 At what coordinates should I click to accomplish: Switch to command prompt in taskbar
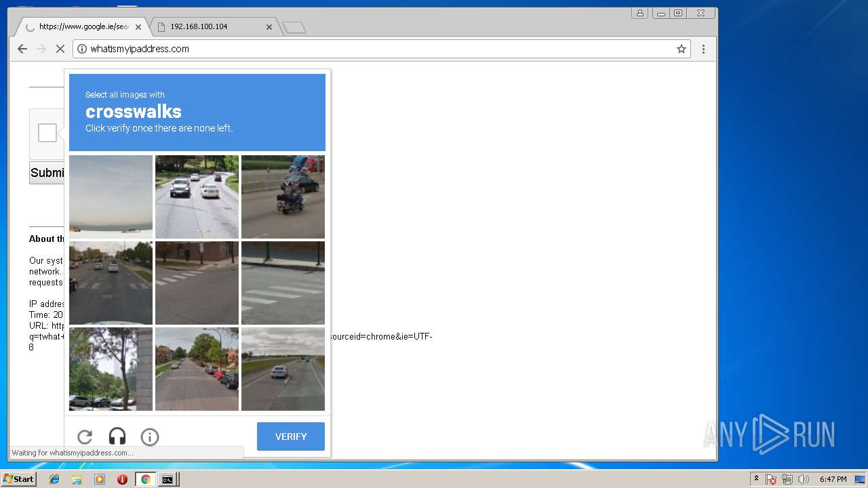[x=167, y=479]
